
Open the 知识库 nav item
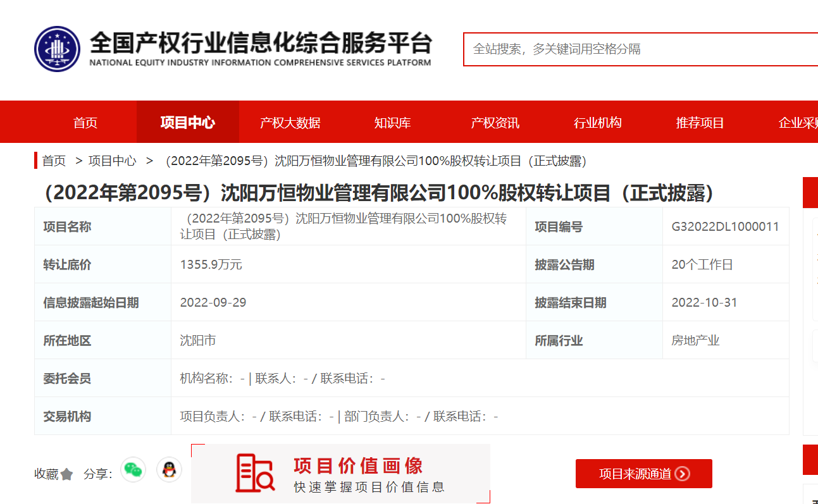pos(392,123)
